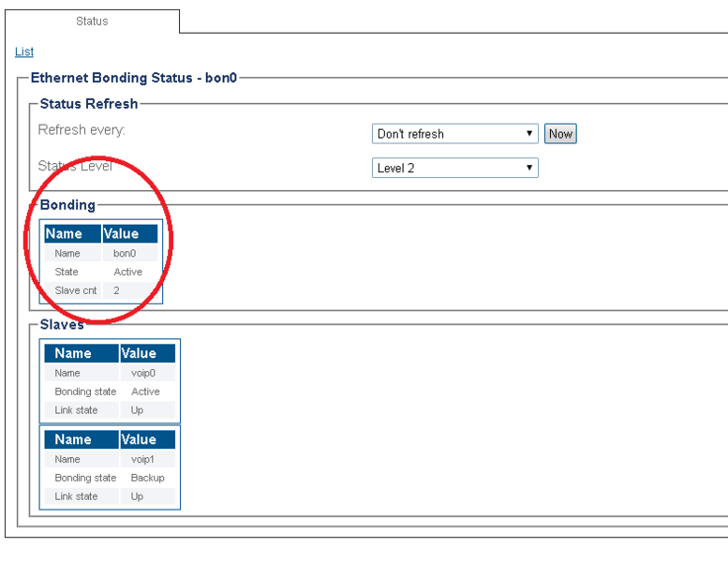Click the Slaves section heading
The width and height of the screenshot is (728, 562).
point(62,324)
